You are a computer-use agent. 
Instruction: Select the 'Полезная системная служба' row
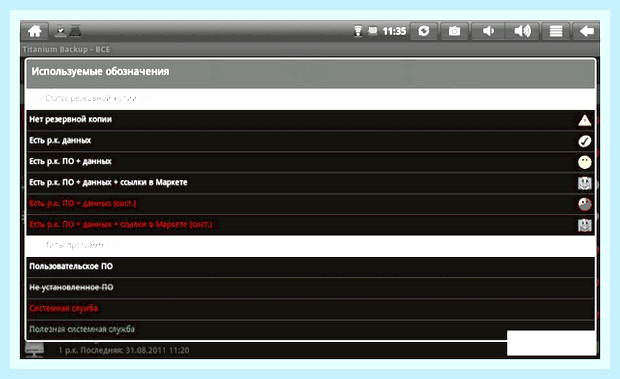(310, 330)
